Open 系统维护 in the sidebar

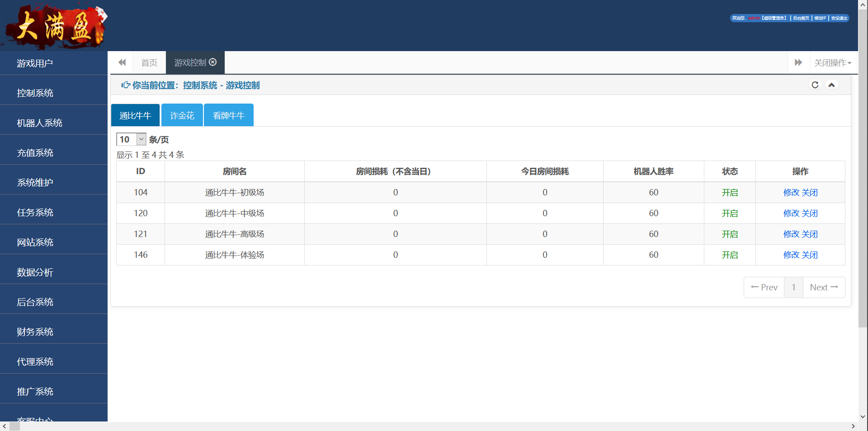tap(54, 183)
